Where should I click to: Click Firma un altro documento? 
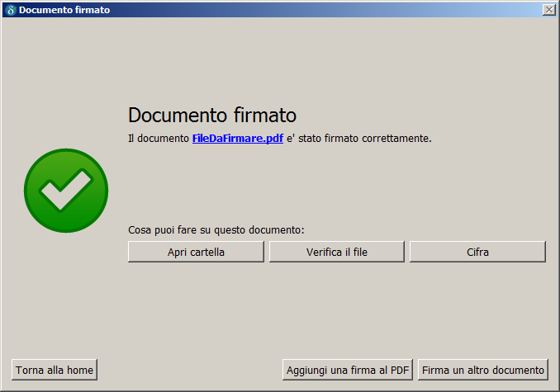(483, 370)
